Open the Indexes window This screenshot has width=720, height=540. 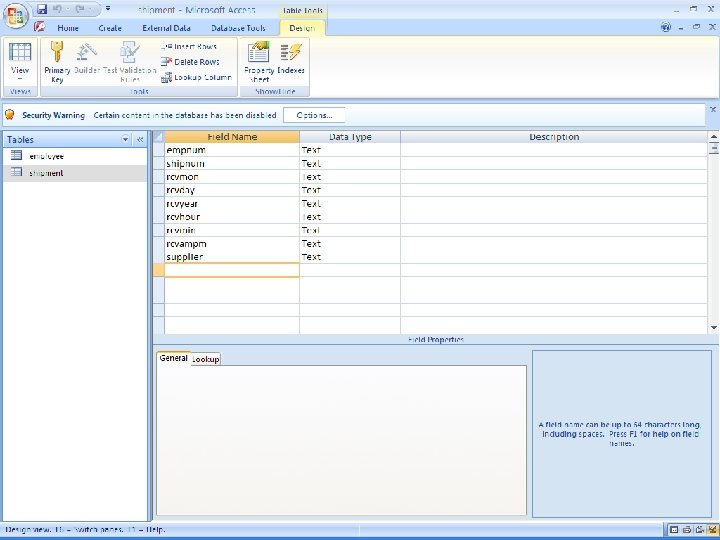(292, 62)
